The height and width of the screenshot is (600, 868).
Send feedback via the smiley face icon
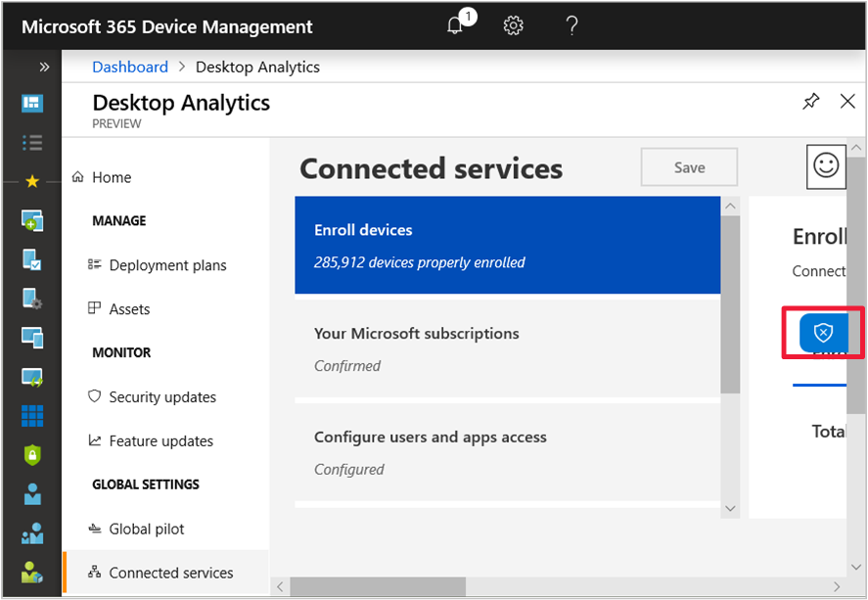tap(826, 166)
